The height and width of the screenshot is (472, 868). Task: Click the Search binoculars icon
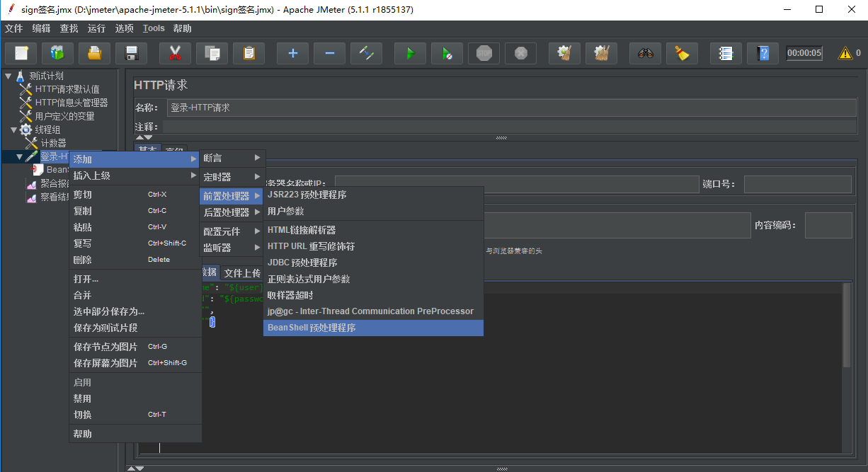pyautogui.click(x=645, y=53)
